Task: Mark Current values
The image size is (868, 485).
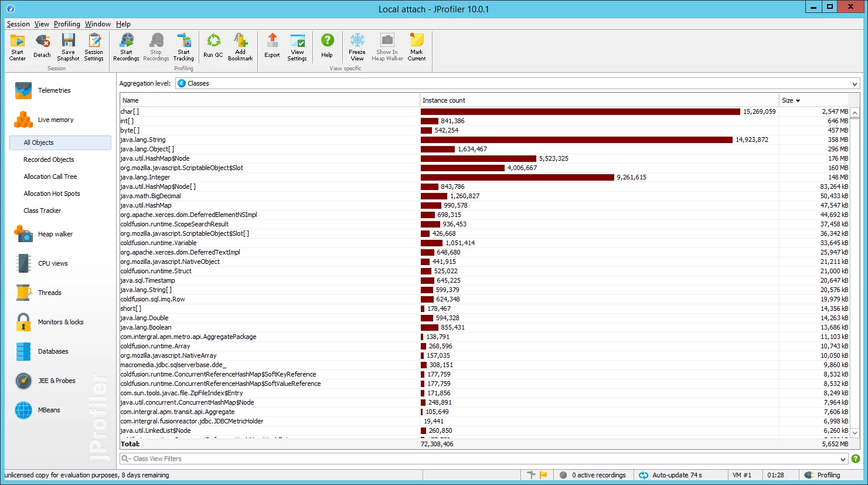Action: click(x=417, y=47)
